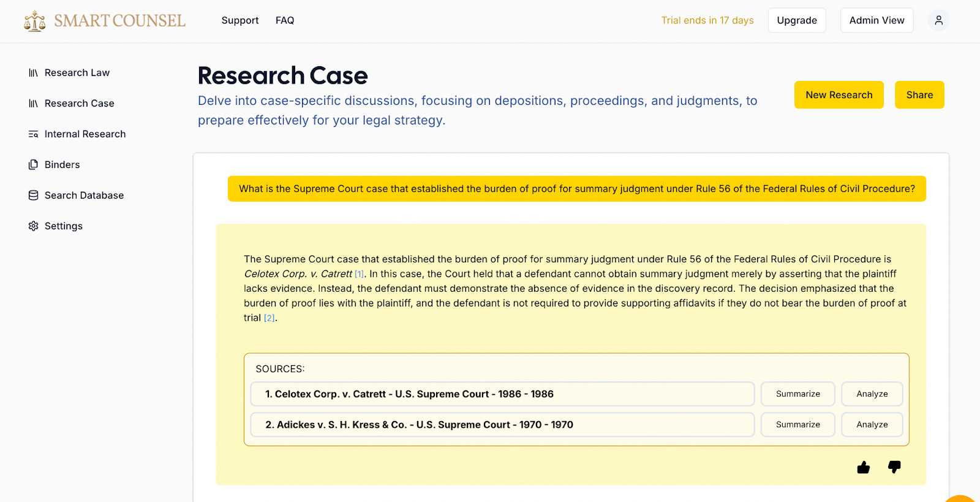Click the Share button
The image size is (980, 502).
pos(919,95)
